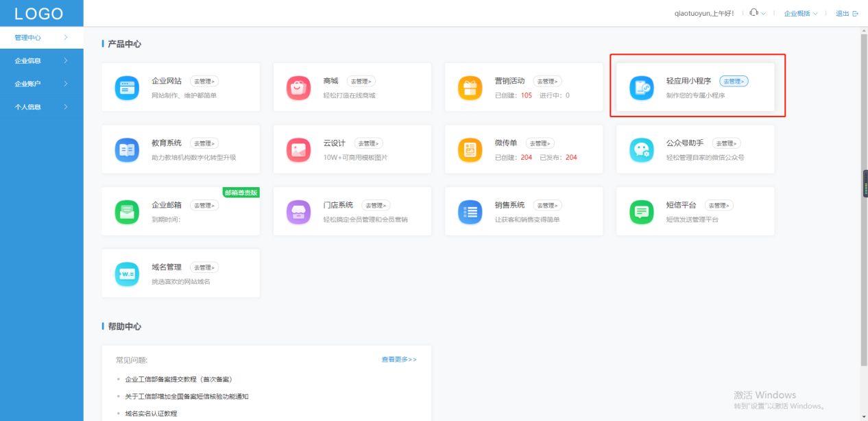Expand the 企业账户 sidebar menu
This screenshot has width=868, height=421.
(x=41, y=84)
